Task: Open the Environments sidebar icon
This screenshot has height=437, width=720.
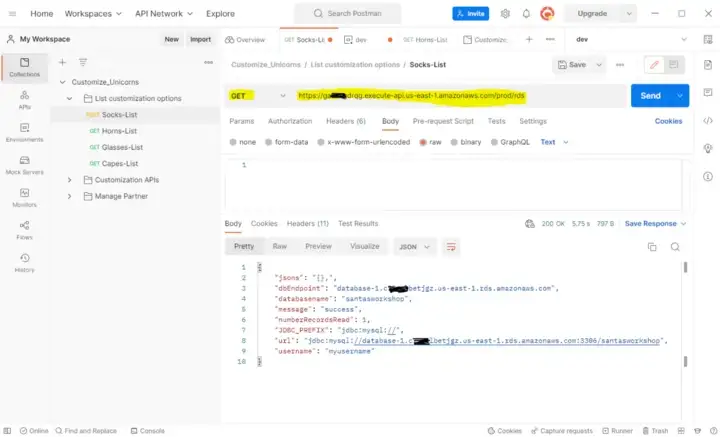Action: click(24, 132)
